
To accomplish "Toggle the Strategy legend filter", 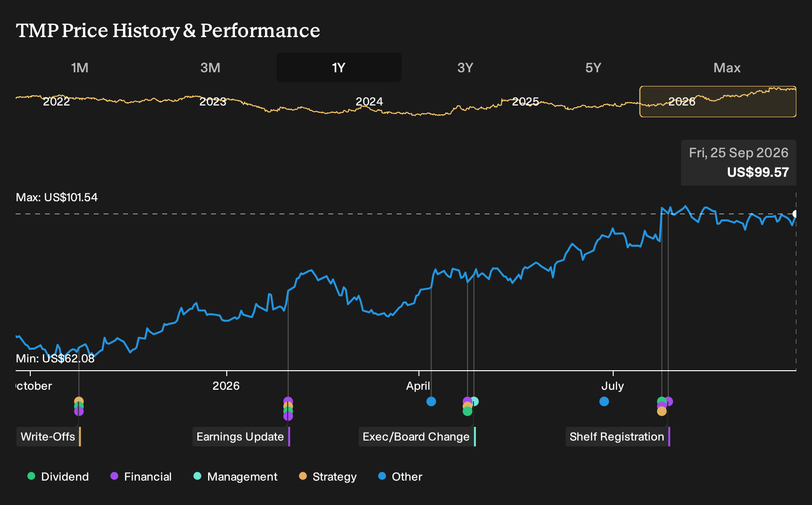I will tap(328, 477).
